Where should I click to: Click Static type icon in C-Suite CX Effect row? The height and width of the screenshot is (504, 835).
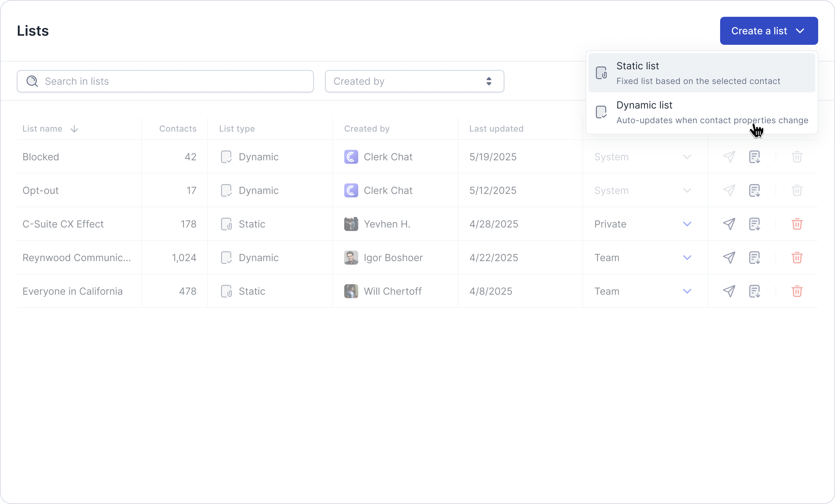(226, 224)
